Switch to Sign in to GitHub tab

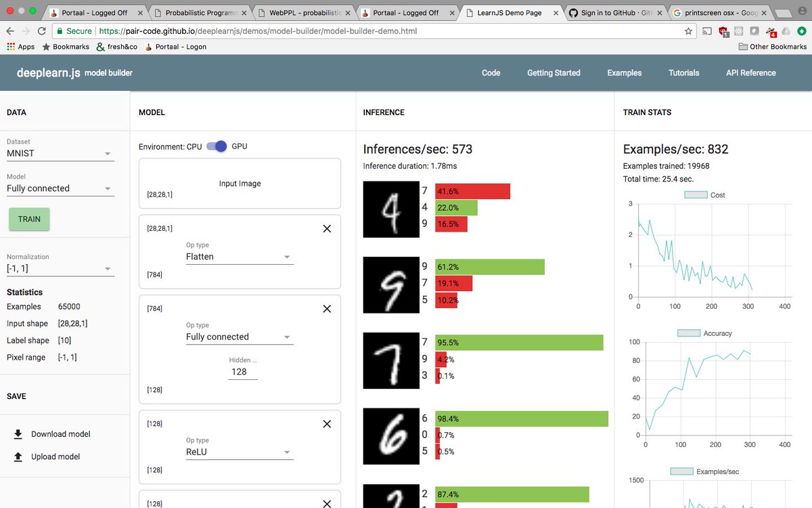click(x=614, y=12)
